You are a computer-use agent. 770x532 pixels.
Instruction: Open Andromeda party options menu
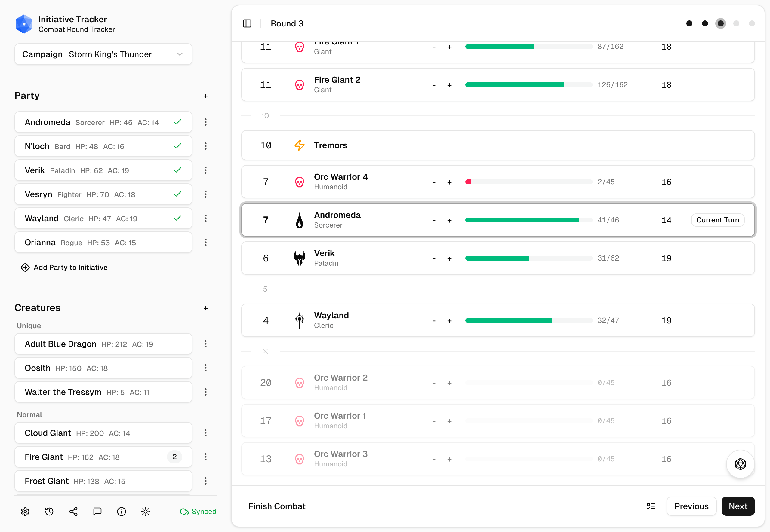pyautogui.click(x=206, y=122)
